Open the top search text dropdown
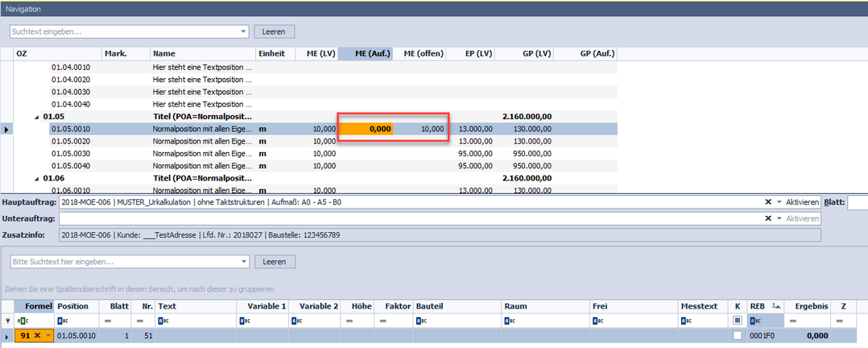This screenshot has height=348, width=868. (243, 31)
